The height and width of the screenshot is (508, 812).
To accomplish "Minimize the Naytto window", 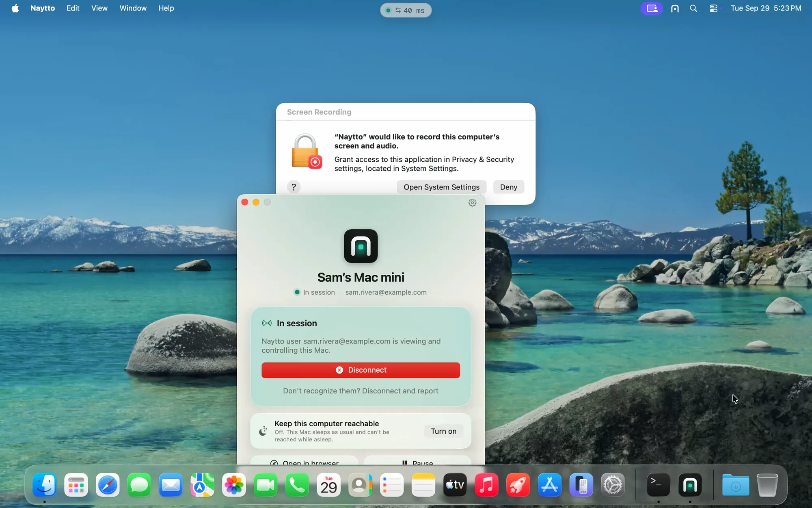I will [256, 202].
